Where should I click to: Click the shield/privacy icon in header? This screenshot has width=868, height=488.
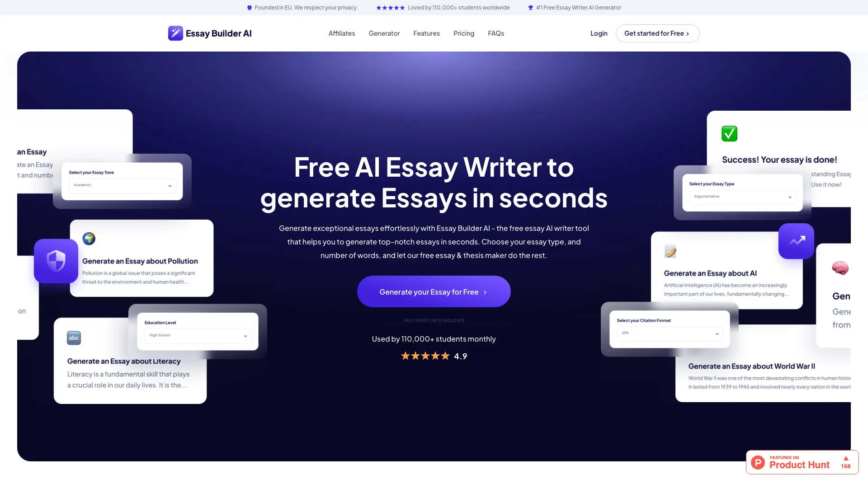coord(249,7)
